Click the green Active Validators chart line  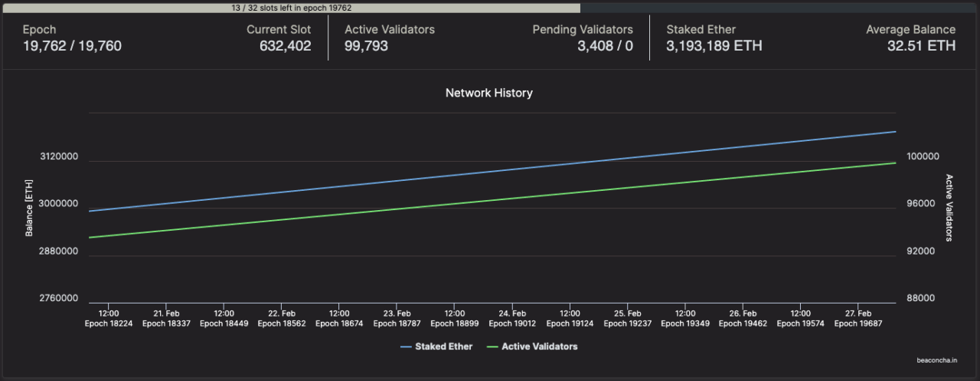490,200
